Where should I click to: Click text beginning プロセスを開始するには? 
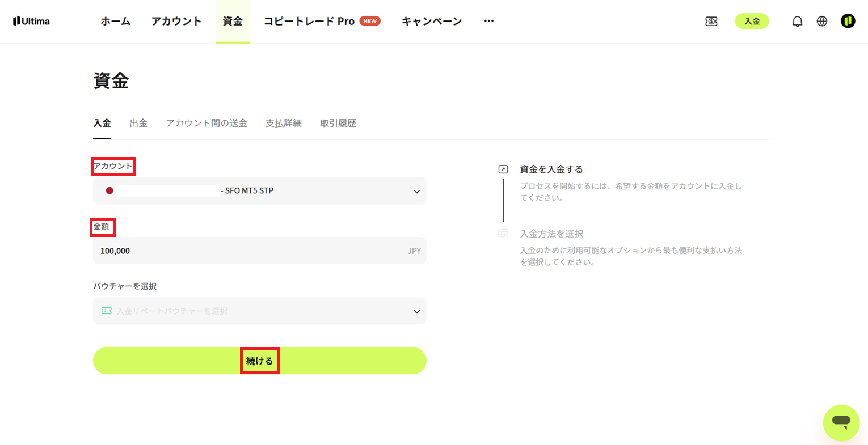coord(631,192)
